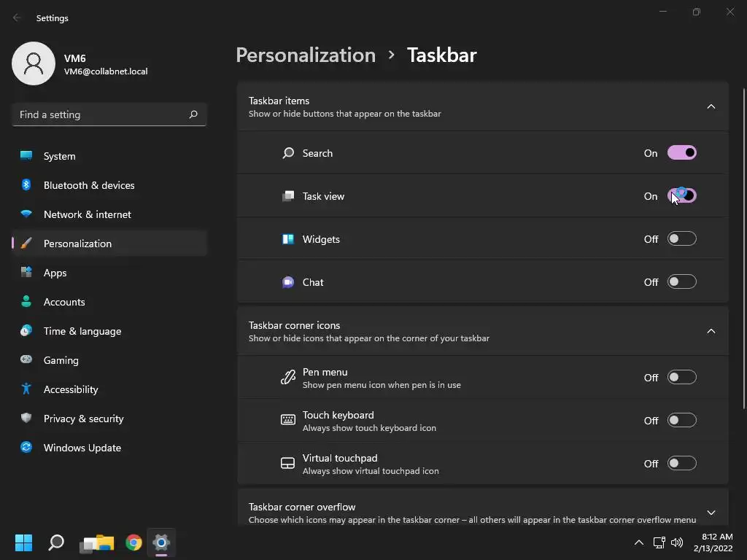This screenshot has width=747, height=560.
Task: Click the Start button on the taskbar
Action: pos(23,542)
